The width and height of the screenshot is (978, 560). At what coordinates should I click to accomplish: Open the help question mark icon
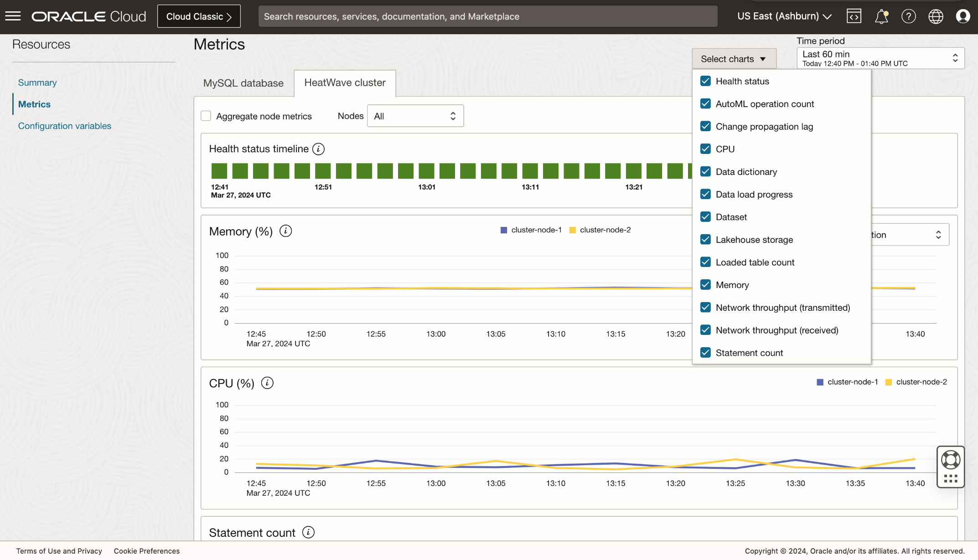909,16
